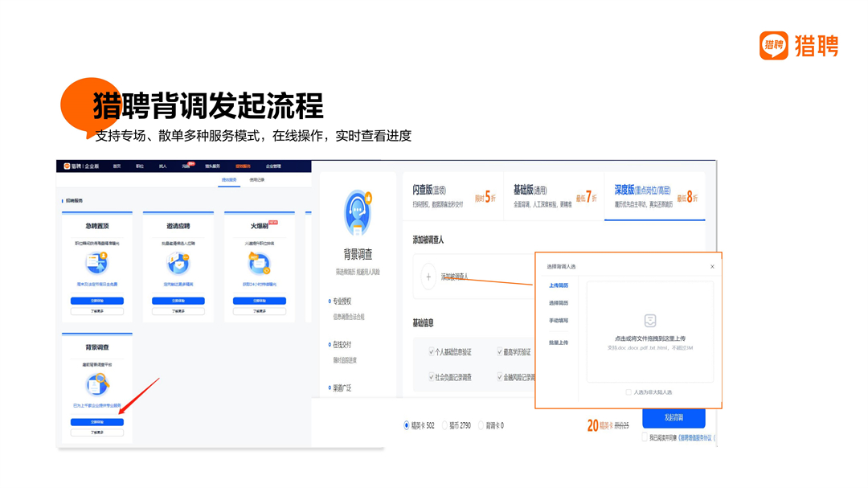Screen dimensions: 868x488
Task: Click the blue link text under 邀请应聘 icon
Action: (x=178, y=284)
